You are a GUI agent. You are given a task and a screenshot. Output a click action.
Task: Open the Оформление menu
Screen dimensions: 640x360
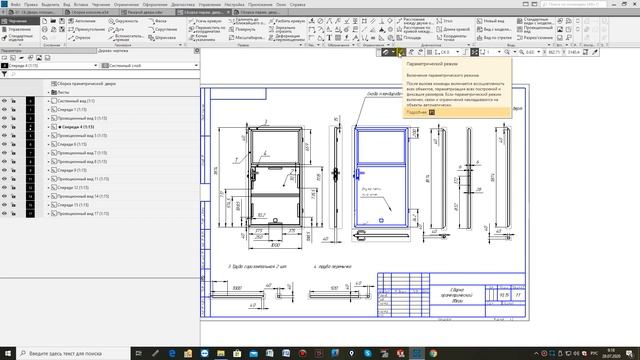coord(155,4)
